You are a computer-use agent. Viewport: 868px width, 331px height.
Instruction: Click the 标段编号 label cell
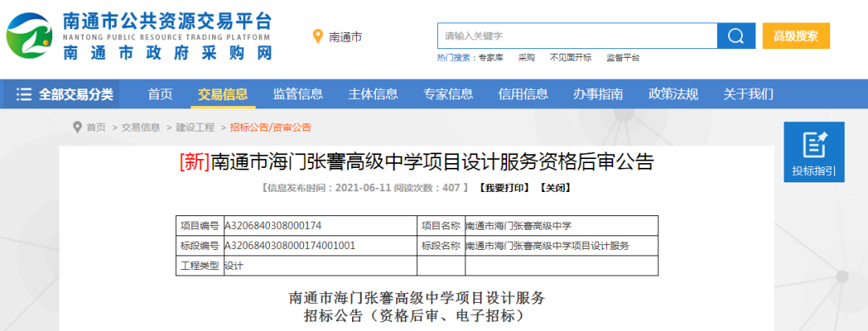tap(200, 246)
